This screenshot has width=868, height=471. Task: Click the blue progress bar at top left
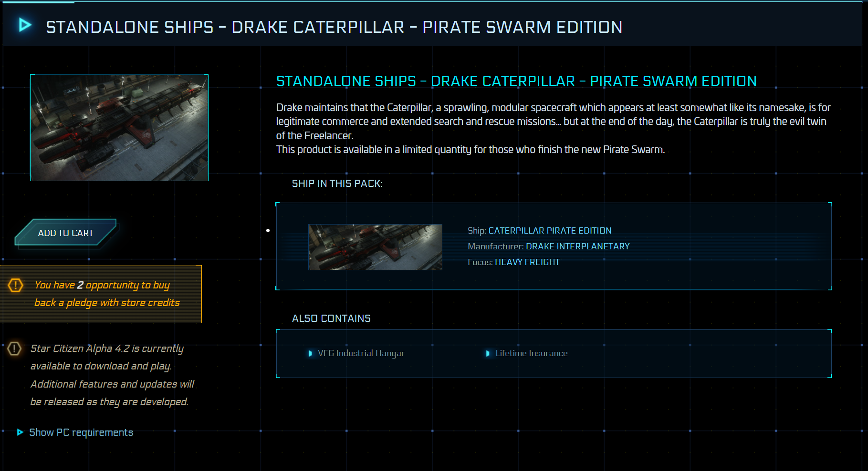(38, 1)
